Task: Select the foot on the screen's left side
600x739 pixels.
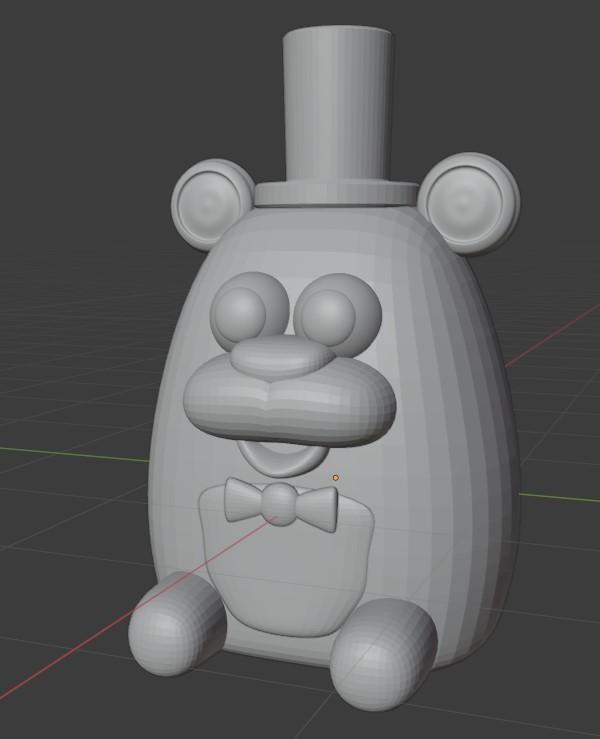Action: [x=177, y=624]
